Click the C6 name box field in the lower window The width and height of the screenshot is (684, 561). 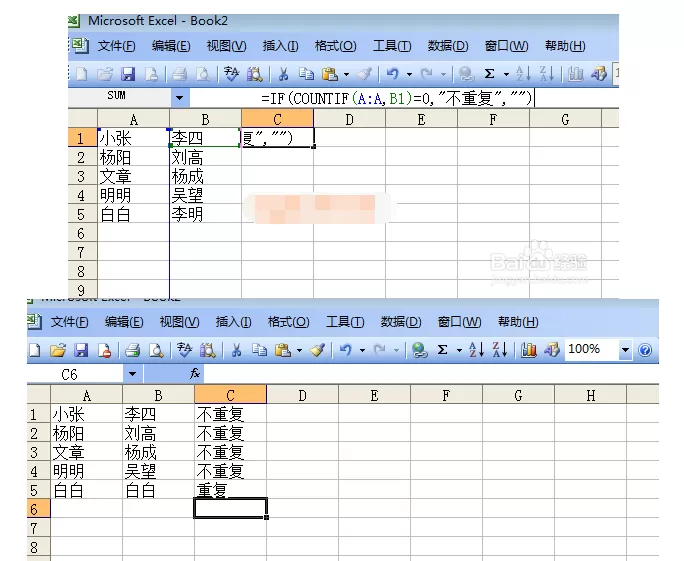[75, 374]
